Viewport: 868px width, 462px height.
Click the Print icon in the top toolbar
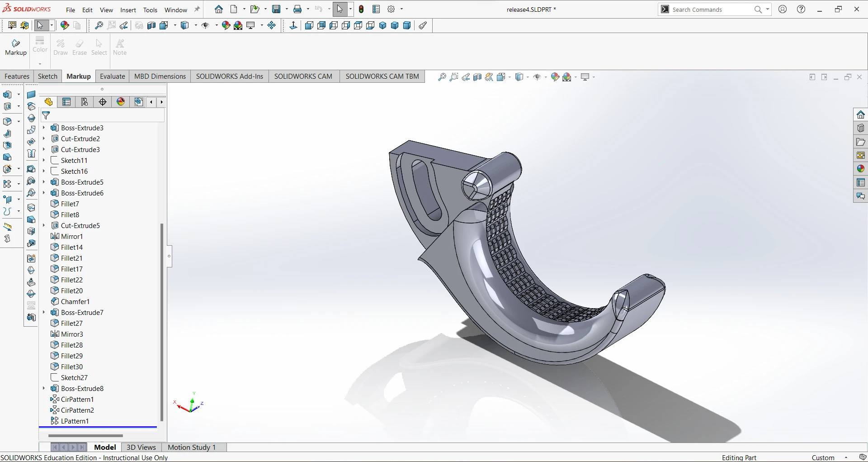(x=297, y=9)
